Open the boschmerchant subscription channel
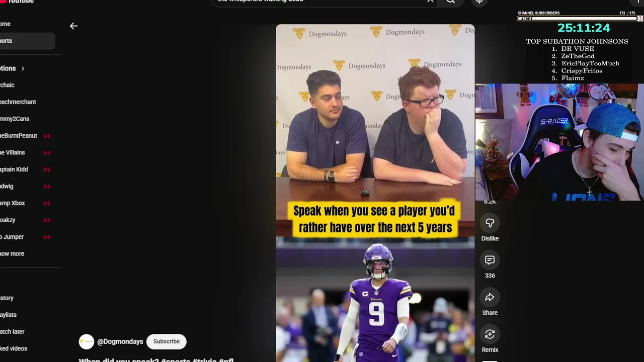This screenshot has width=644, height=362. [x=28, y=102]
